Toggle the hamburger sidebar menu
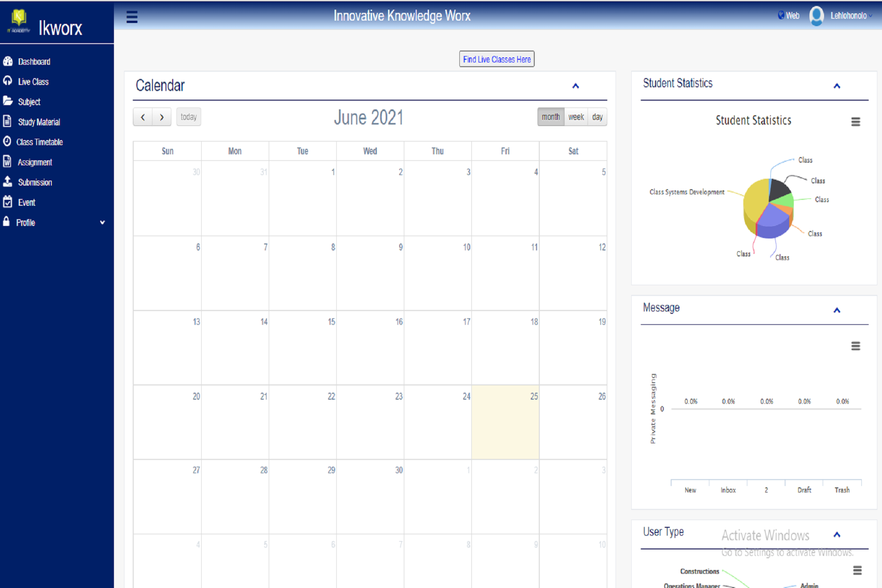Image resolution: width=882 pixels, height=588 pixels. point(132,17)
